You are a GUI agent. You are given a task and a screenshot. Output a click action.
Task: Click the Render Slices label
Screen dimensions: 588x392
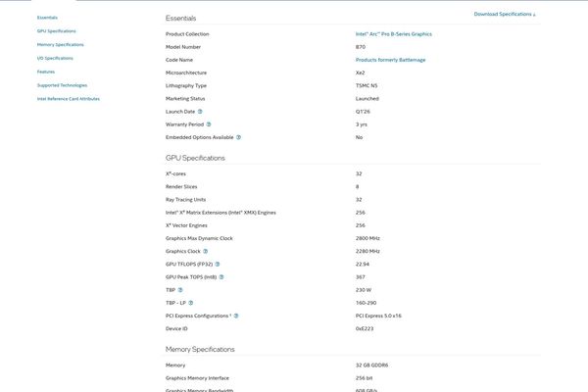pyautogui.click(x=181, y=187)
